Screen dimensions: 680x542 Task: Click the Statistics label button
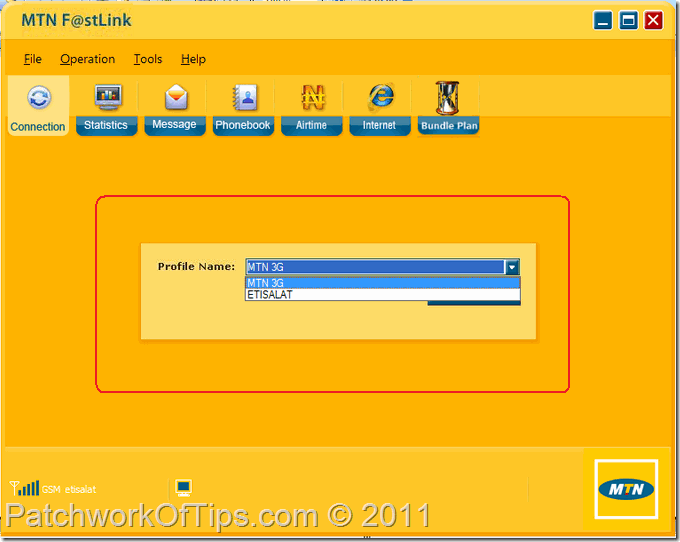pos(106,125)
